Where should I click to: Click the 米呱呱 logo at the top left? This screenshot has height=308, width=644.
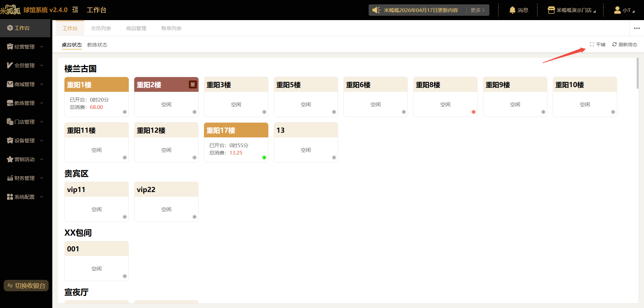[10, 10]
